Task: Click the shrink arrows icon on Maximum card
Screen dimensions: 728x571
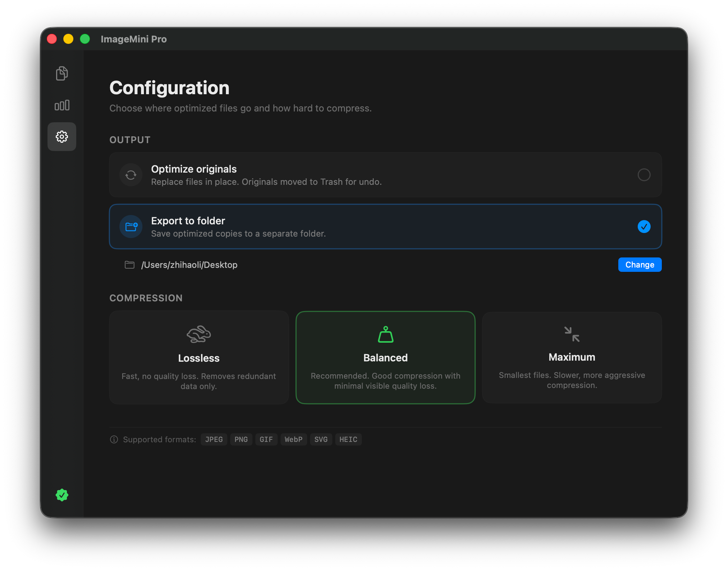Action: [x=571, y=334]
